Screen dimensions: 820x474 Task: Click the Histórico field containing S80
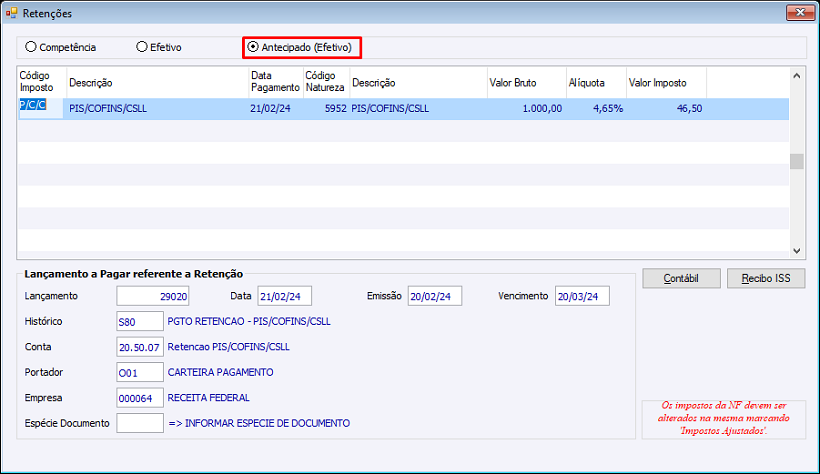(x=140, y=321)
